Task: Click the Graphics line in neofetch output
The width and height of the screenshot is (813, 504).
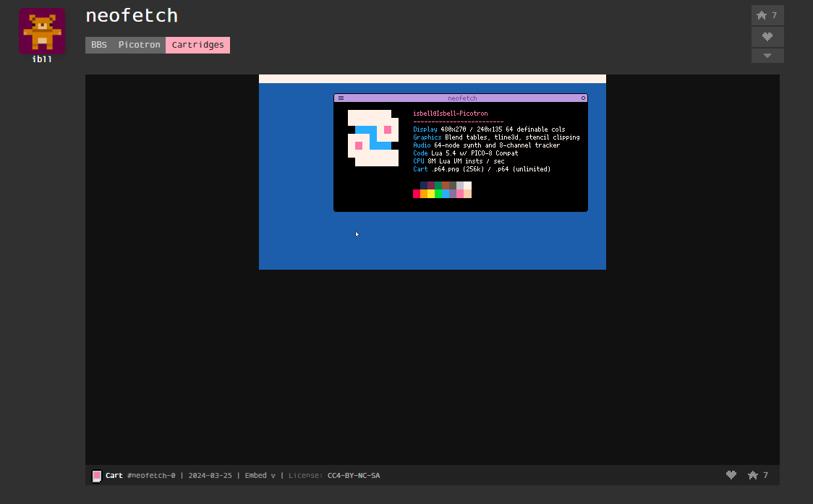Action: coord(496,137)
